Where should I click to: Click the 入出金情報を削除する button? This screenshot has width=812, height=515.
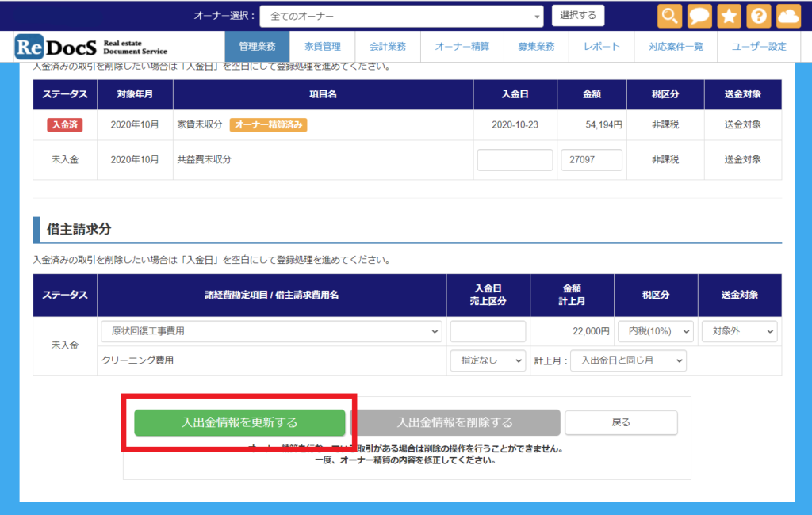coord(454,422)
